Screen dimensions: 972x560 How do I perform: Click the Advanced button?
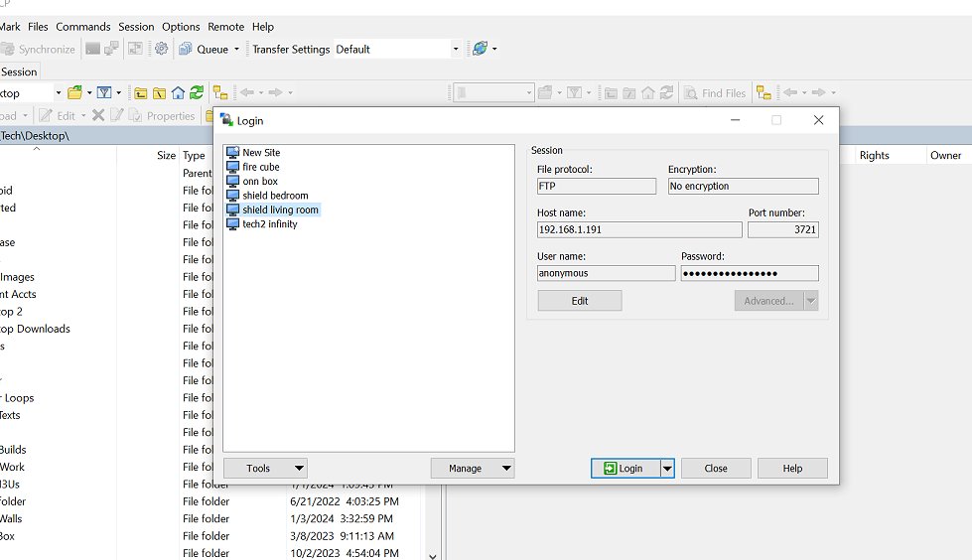768,301
